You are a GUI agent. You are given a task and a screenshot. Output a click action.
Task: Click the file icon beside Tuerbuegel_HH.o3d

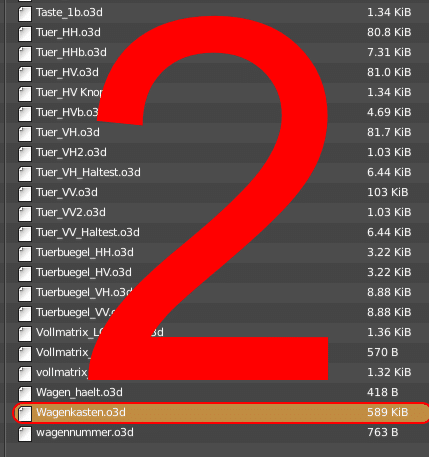coord(25,253)
